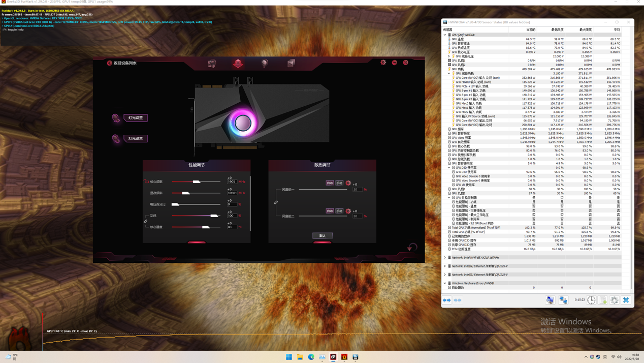Open the monitoring chart tab icon
Screen dimensions: 644x363
291,63
